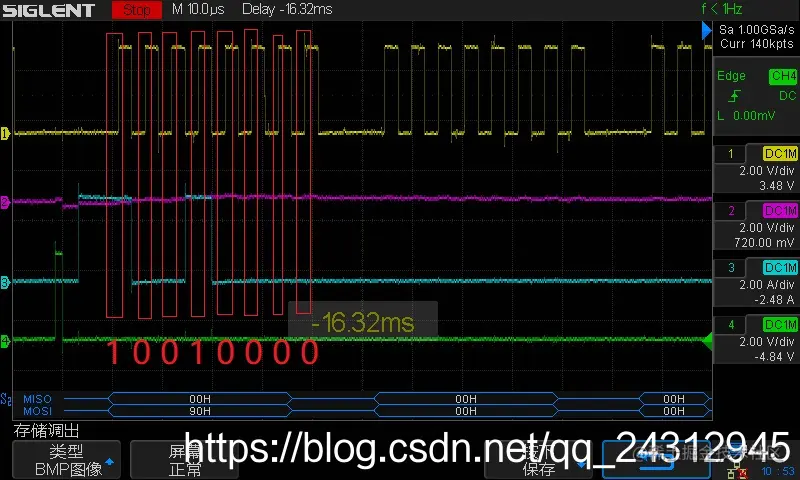This screenshot has width=800, height=480.
Task: Click the middle MISO 00H decoded packet
Action: (466, 399)
